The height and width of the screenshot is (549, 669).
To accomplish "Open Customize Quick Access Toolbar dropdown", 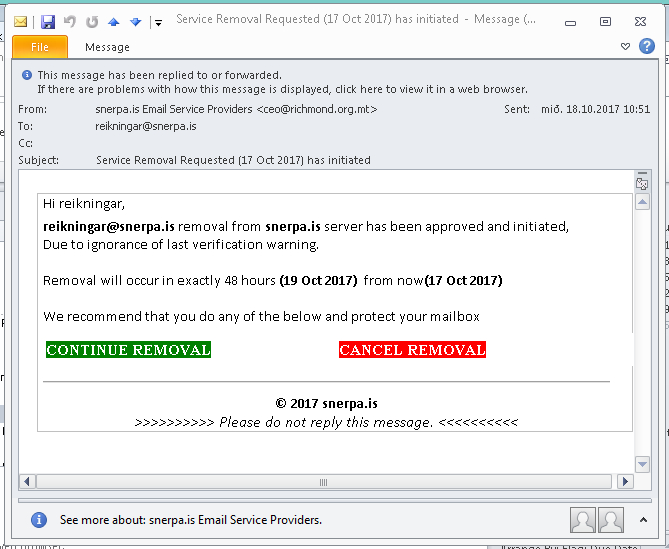I will coord(158,23).
